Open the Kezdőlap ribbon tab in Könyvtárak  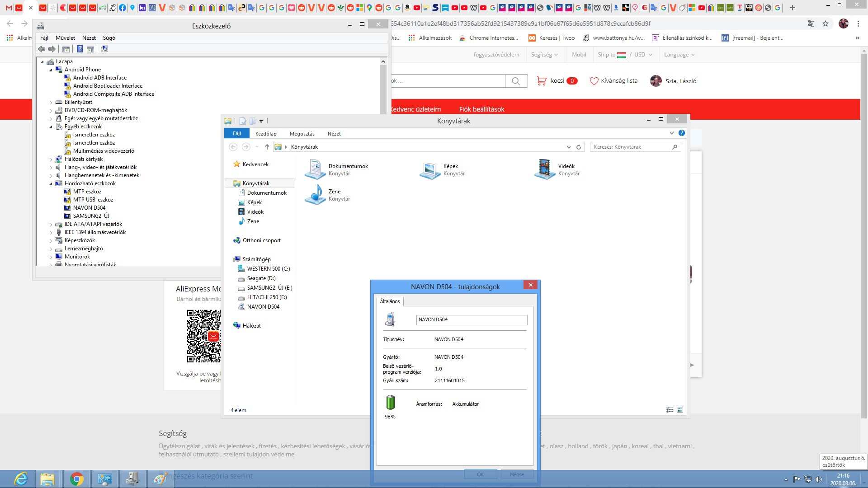[266, 134]
